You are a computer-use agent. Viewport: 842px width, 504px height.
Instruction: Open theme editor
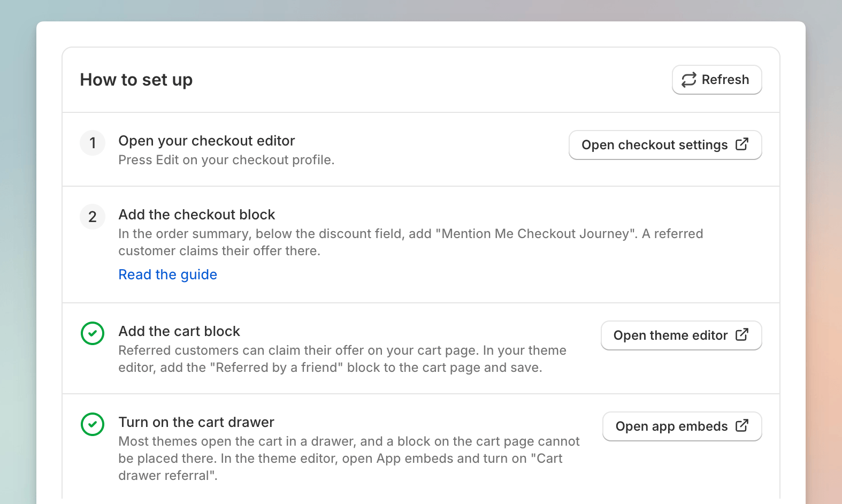(681, 335)
